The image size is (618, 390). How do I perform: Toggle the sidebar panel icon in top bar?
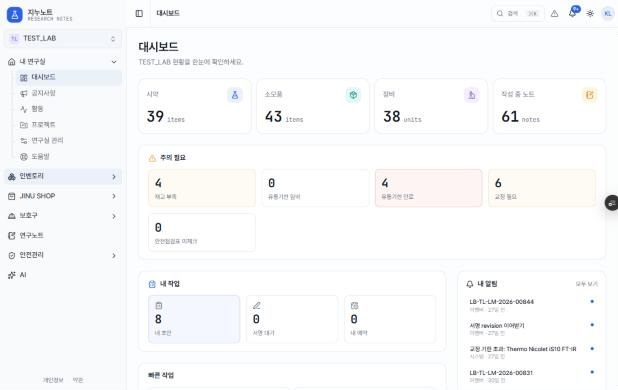tap(139, 13)
